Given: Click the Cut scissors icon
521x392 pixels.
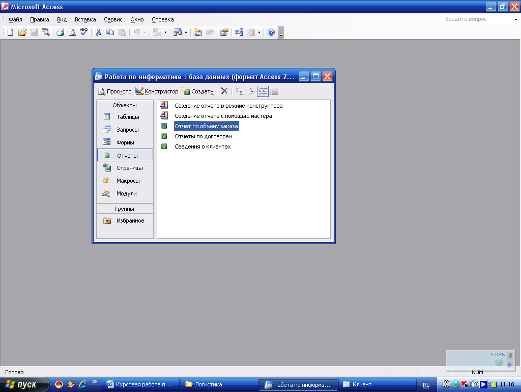Looking at the screenshot, I should pyautogui.click(x=98, y=32).
